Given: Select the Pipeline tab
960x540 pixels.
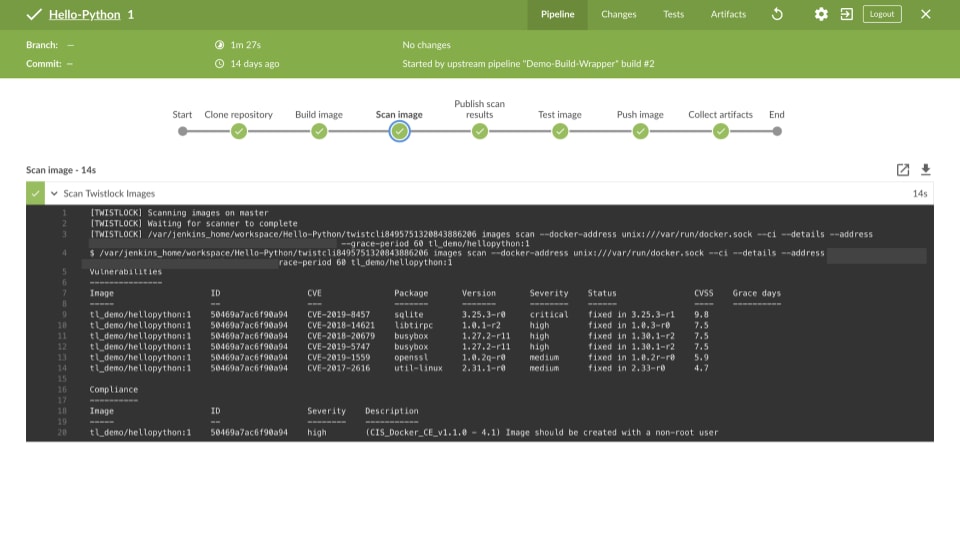Looking at the screenshot, I should 557,14.
